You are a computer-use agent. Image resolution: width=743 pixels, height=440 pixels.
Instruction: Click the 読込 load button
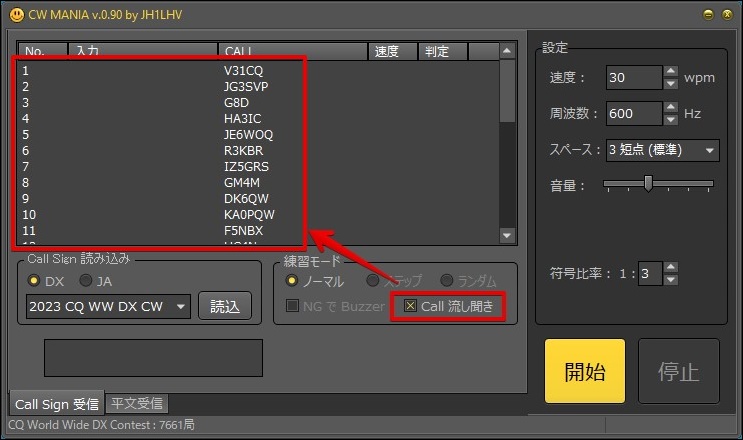click(x=225, y=306)
